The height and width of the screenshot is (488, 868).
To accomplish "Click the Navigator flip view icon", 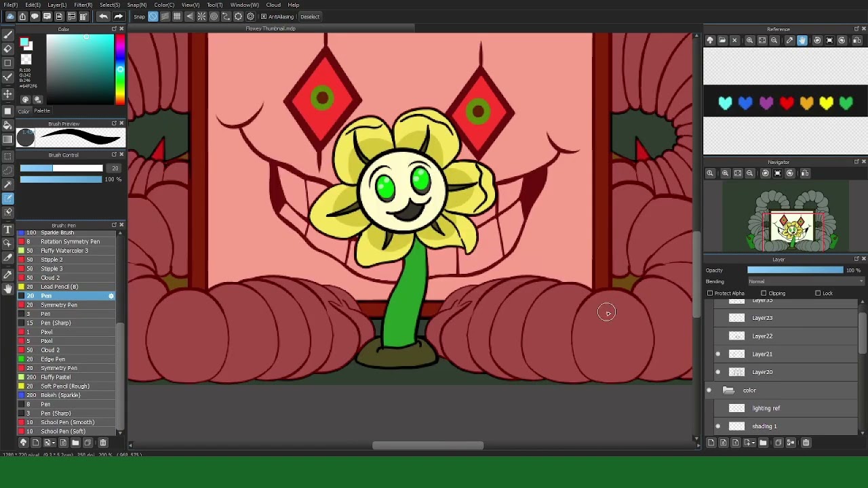I will click(804, 174).
